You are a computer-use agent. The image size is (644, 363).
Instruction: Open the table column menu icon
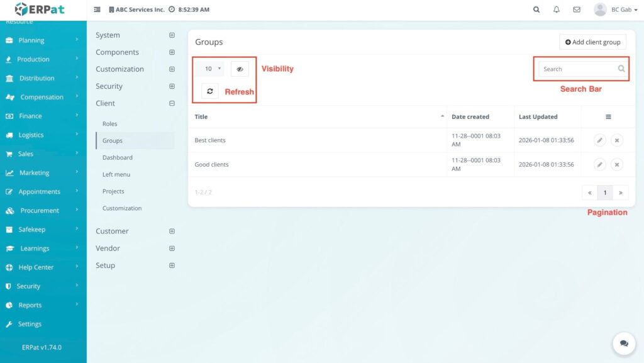point(608,117)
